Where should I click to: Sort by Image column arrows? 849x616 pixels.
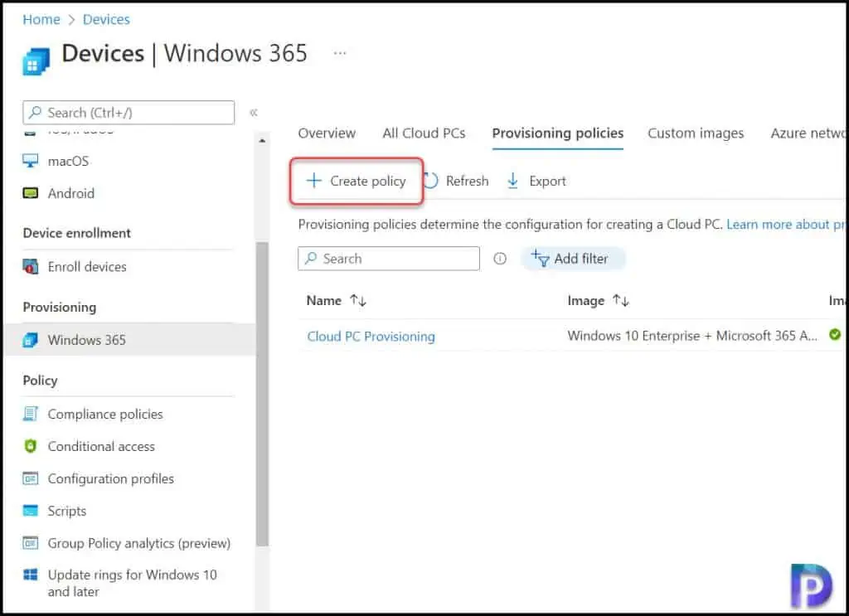point(620,300)
